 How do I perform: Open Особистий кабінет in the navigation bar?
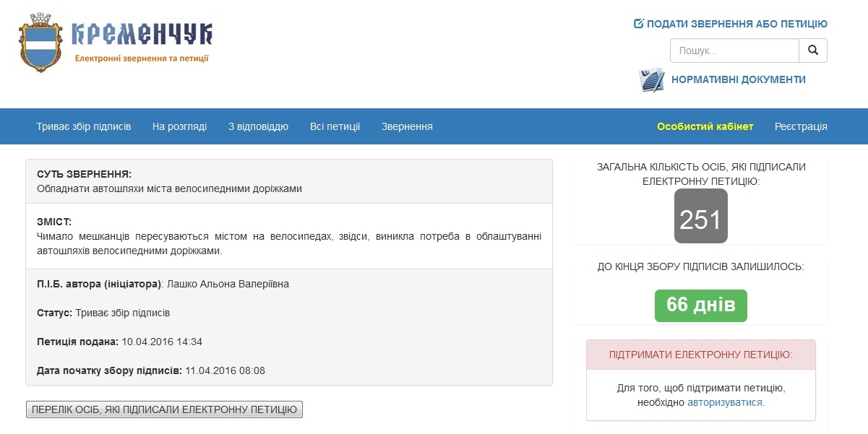705,126
